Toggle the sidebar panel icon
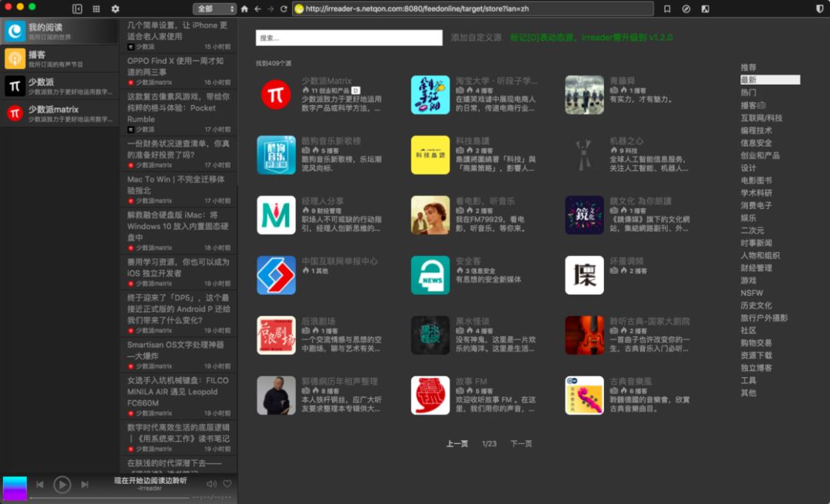 pyautogui.click(x=78, y=9)
